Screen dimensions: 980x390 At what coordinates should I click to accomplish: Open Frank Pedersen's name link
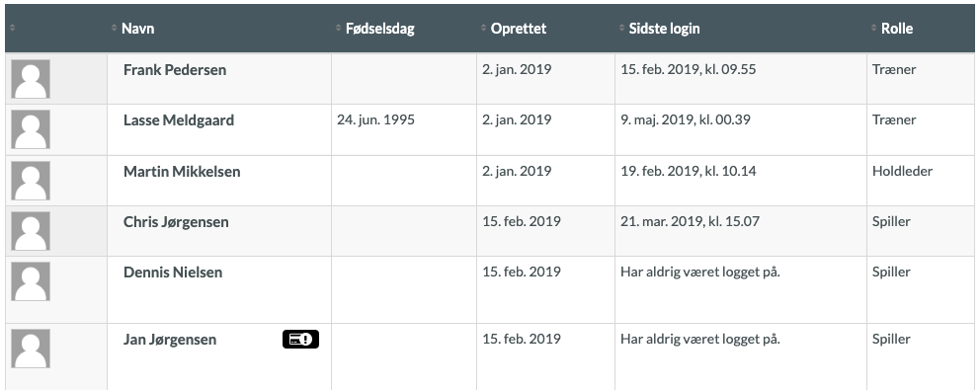coord(175,70)
